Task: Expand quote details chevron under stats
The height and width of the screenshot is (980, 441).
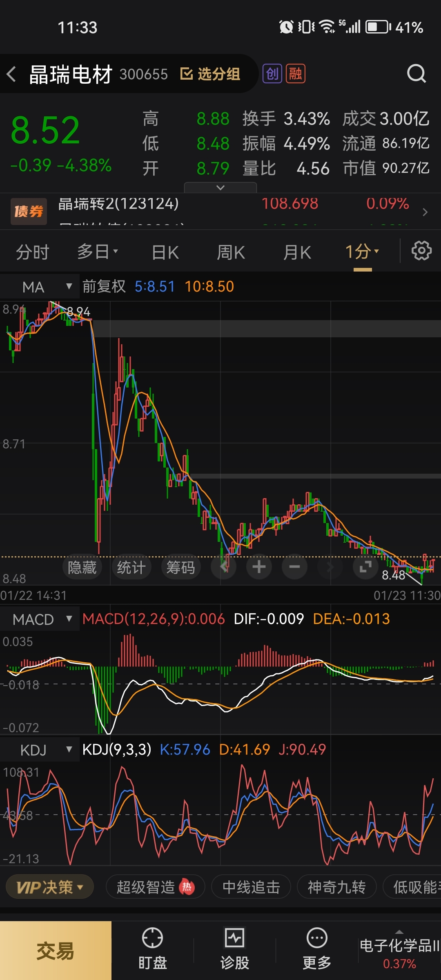Action: click(x=220, y=187)
